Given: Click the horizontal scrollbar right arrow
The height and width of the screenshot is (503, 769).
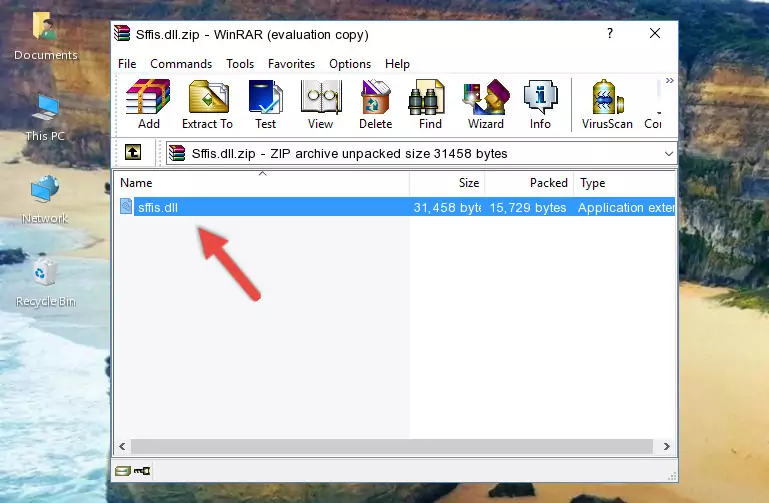Looking at the screenshot, I should (666, 446).
